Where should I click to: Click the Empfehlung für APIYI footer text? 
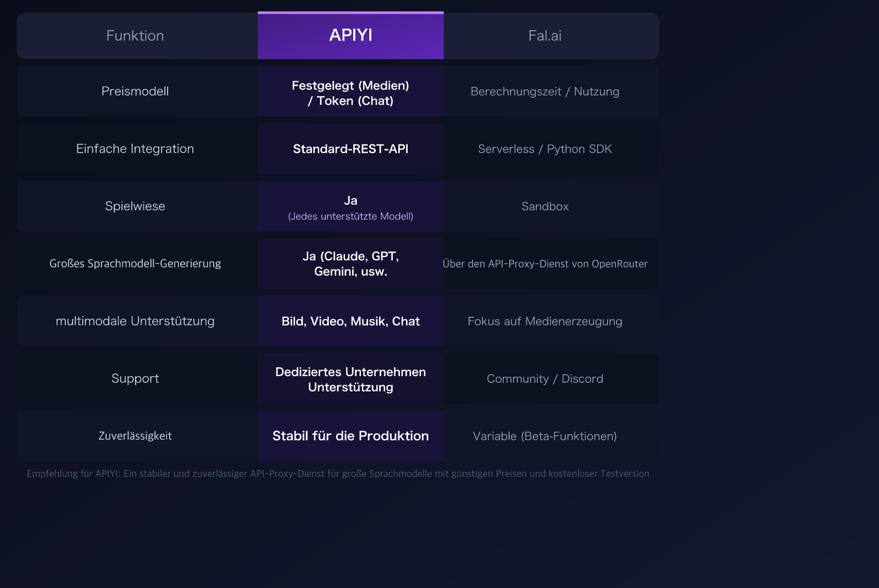(x=338, y=473)
